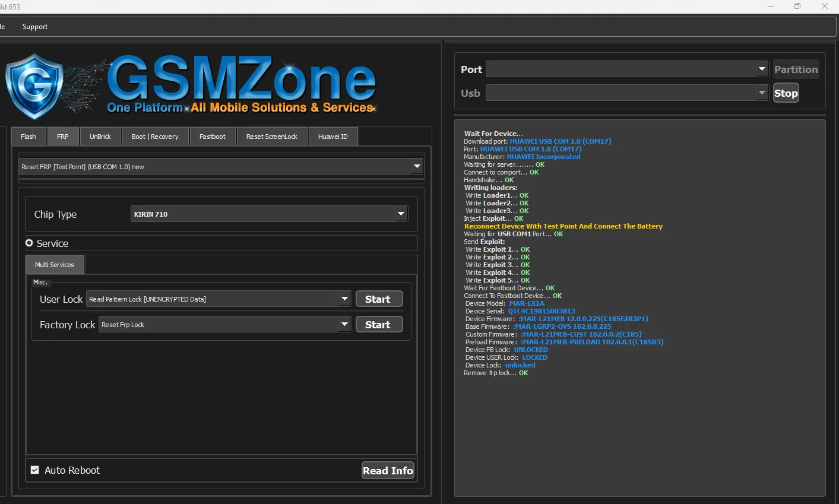This screenshot has height=504, width=839.
Task: Select the Service radio button
Action: 29,243
